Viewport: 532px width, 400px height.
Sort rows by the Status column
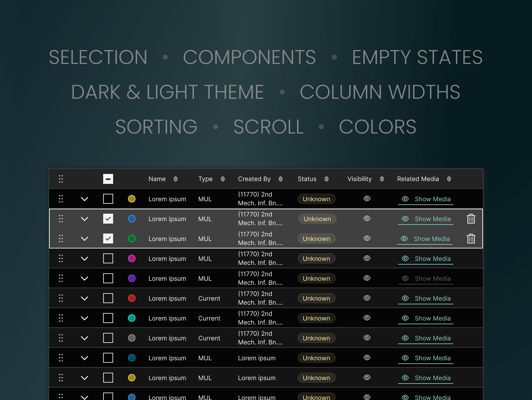point(327,179)
